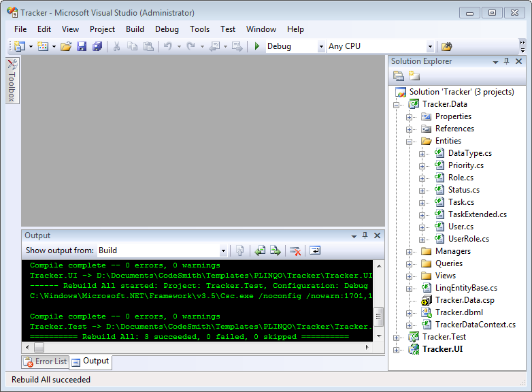
Task: Select the Queries folder
Action: tap(449, 263)
